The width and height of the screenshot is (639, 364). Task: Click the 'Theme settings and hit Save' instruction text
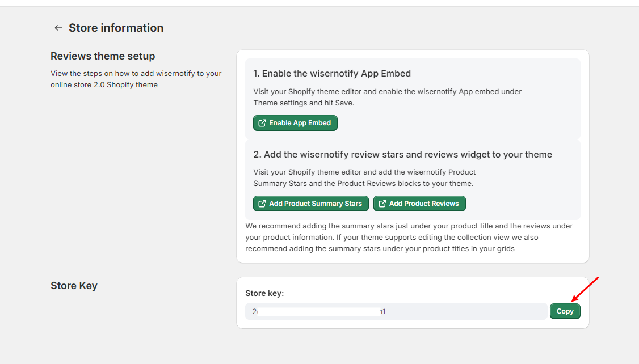coord(303,103)
